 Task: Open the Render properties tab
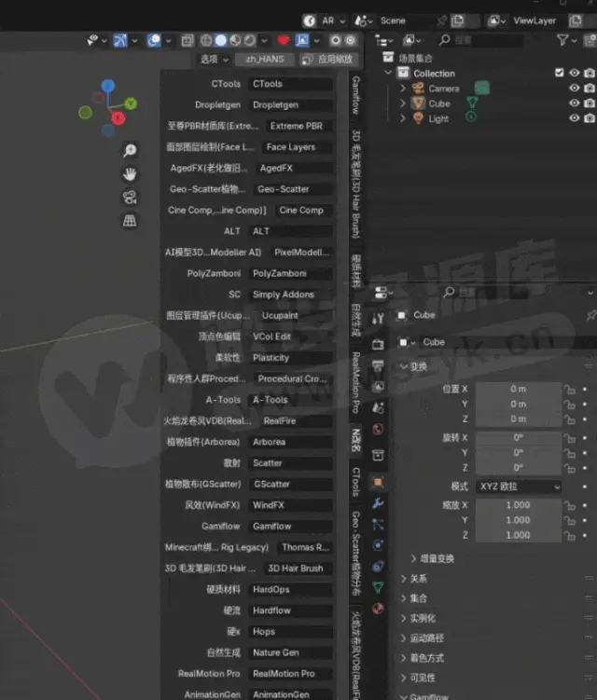pos(378,344)
